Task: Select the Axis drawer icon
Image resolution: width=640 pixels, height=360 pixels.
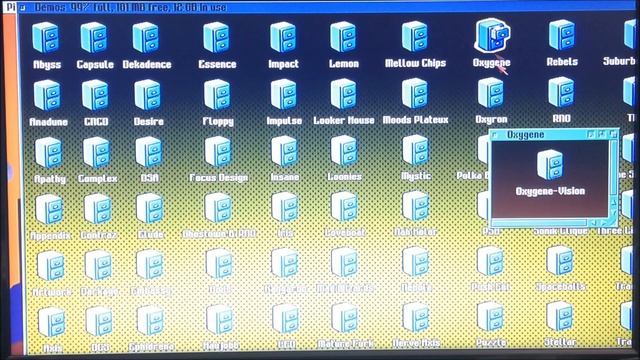Action: pos(52,323)
